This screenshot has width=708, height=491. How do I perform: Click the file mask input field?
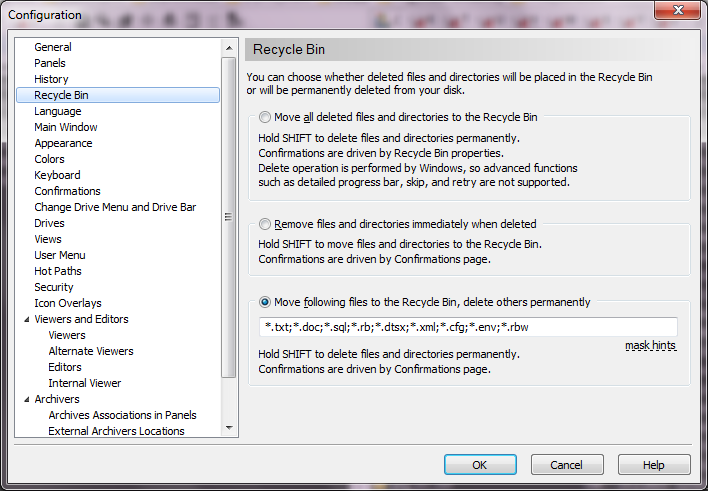(x=467, y=327)
